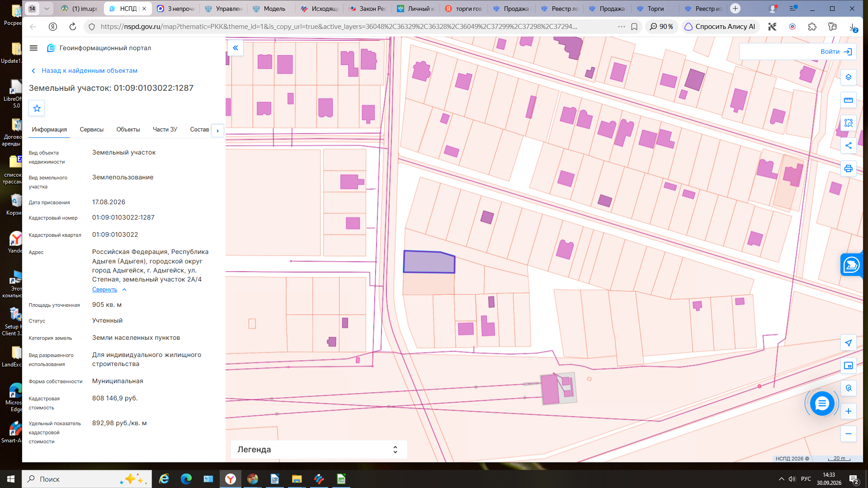Open the blue assistant chat widget

851,265
